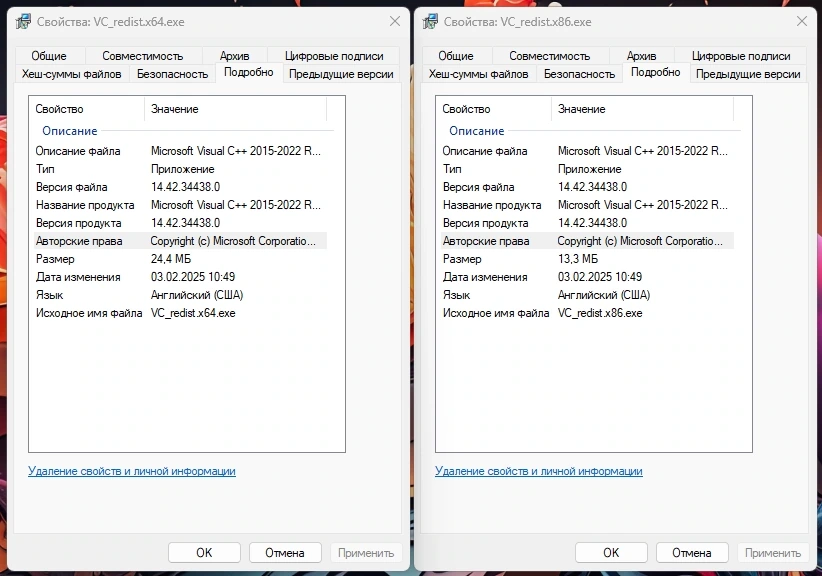Image resolution: width=822 pixels, height=576 pixels.
Task: Select Версия продукта row in x86 window
Action: [587, 223]
